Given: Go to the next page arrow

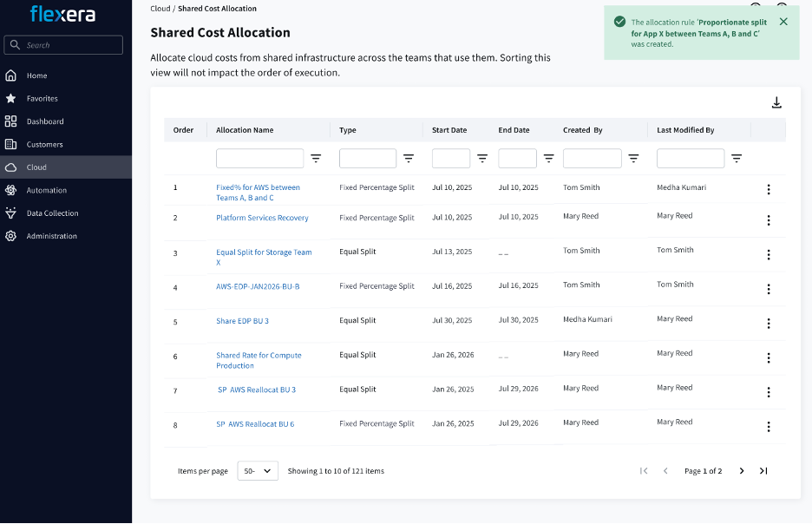Looking at the screenshot, I should coord(742,471).
